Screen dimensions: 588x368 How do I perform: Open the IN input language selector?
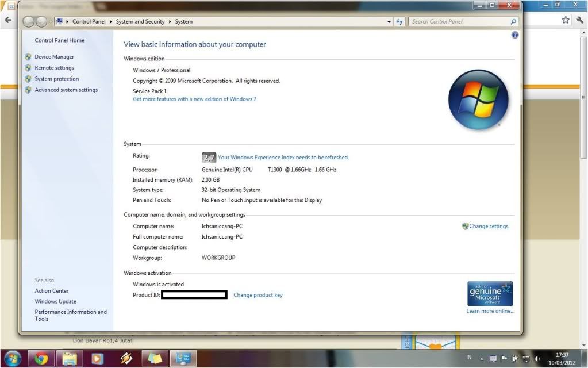(469, 358)
